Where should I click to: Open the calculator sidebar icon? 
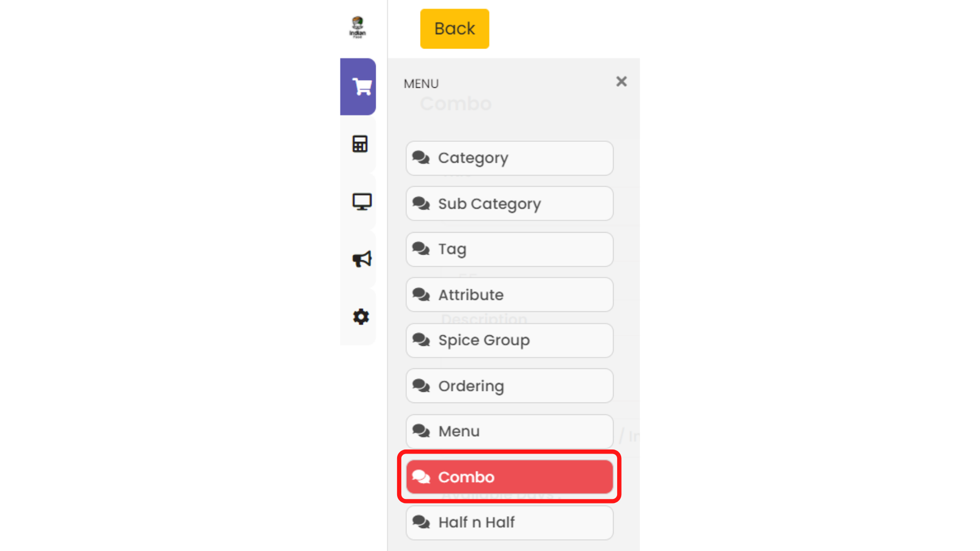[360, 144]
